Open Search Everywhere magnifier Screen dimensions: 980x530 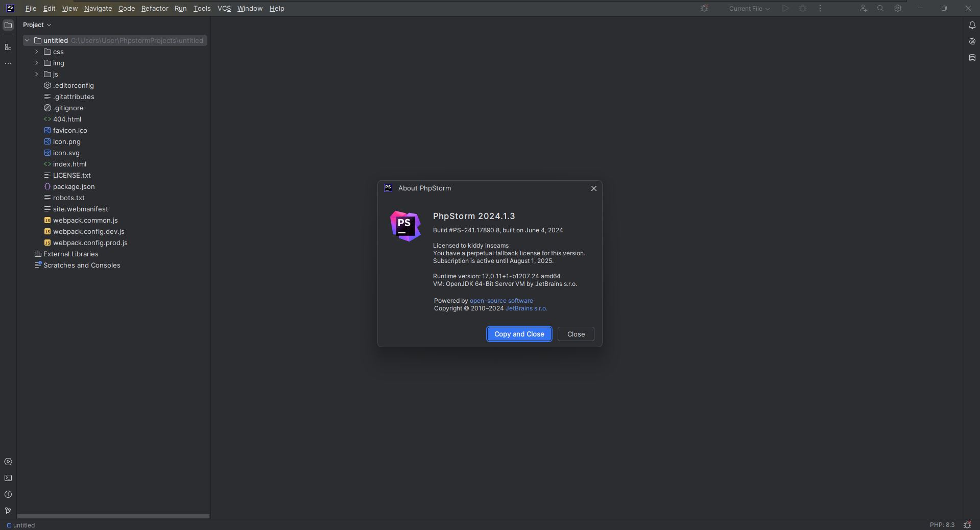click(x=880, y=8)
